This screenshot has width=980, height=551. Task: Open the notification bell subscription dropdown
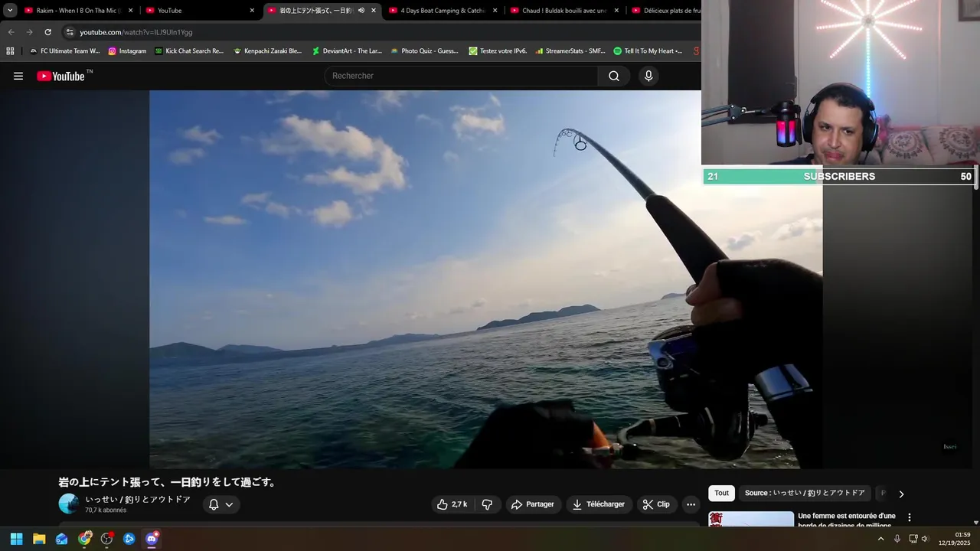pos(221,504)
